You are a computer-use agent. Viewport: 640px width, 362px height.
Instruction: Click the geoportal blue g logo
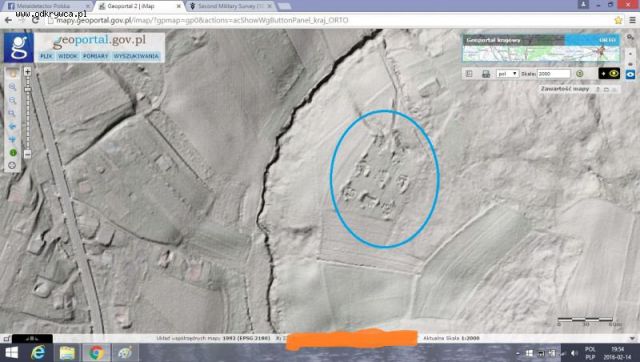point(19,48)
